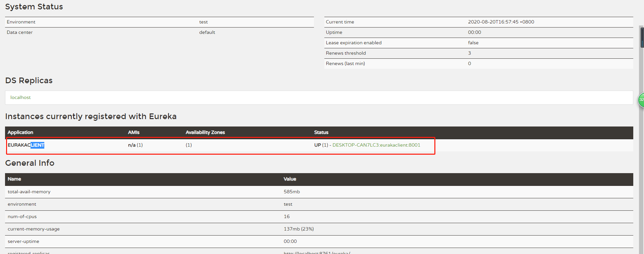This screenshot has height=254, width=644.
Task: Click the Status column header
Action: pos(321,133)
